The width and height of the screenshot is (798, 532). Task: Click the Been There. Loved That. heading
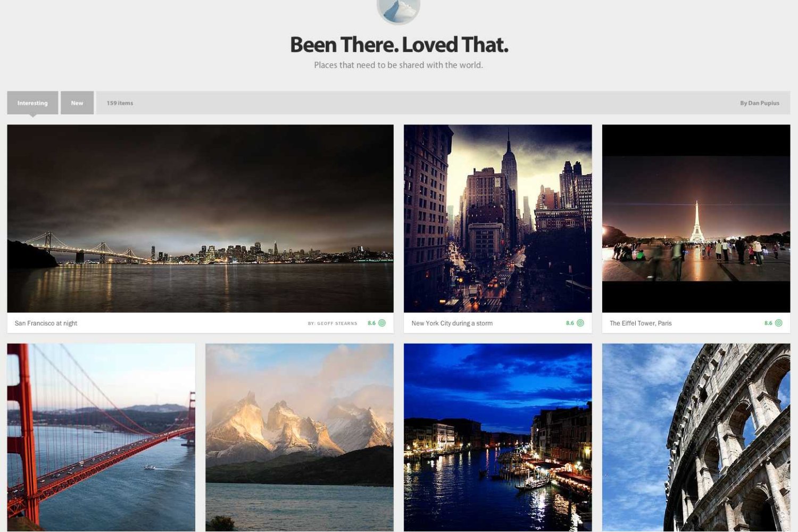click(x=399, y=45)
